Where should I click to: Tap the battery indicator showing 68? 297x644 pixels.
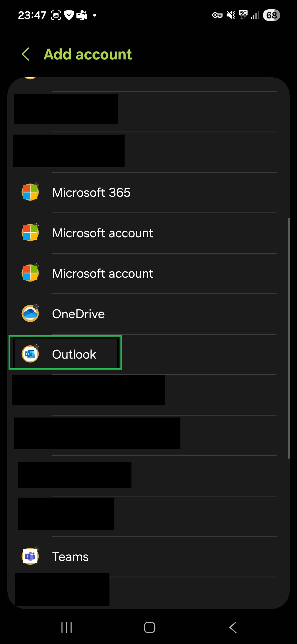(x=271, y=15)
